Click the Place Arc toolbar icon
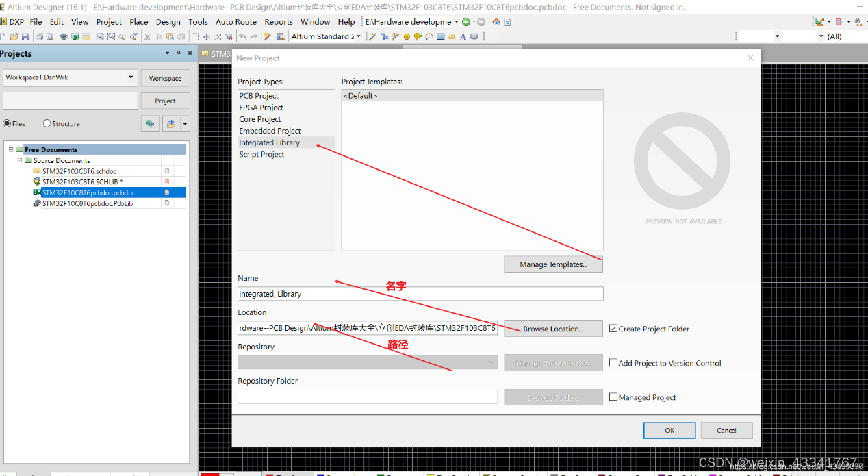 (429, 36)
